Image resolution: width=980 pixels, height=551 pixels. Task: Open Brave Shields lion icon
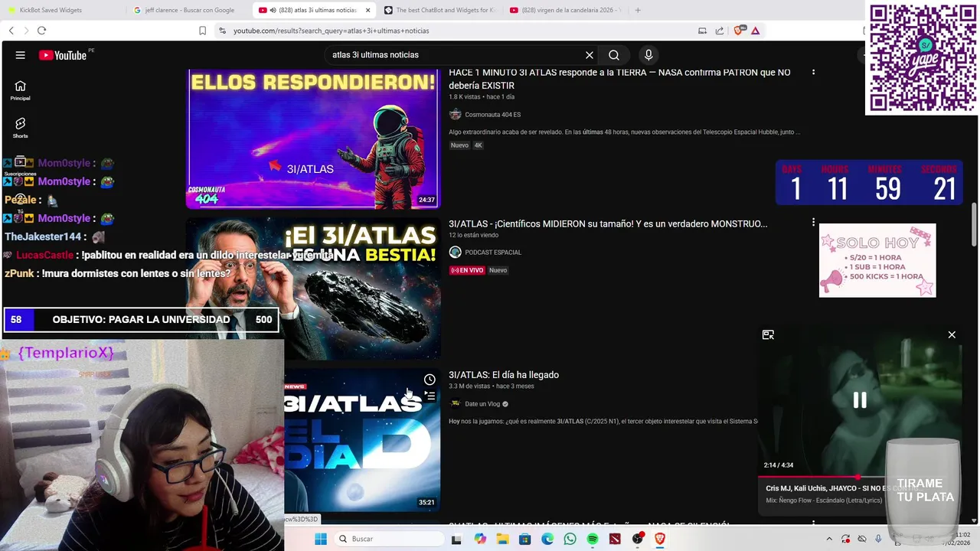point(739,31)
